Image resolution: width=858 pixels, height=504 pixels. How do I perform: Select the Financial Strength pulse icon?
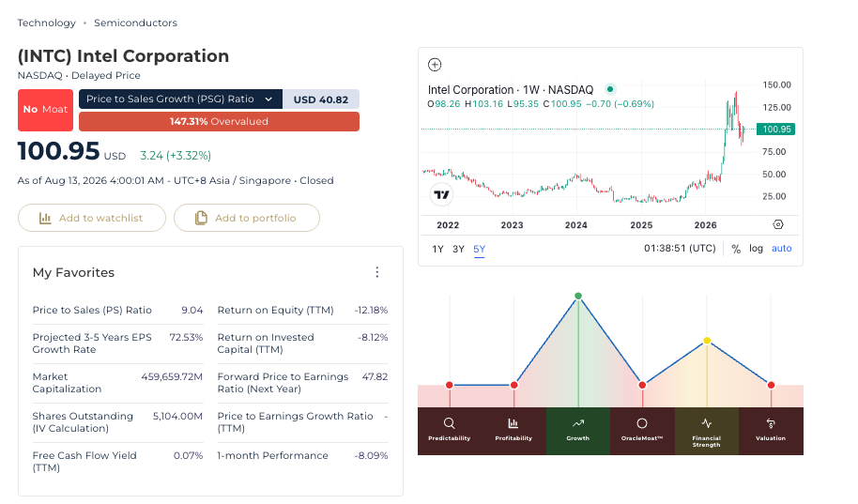point(707,423)
